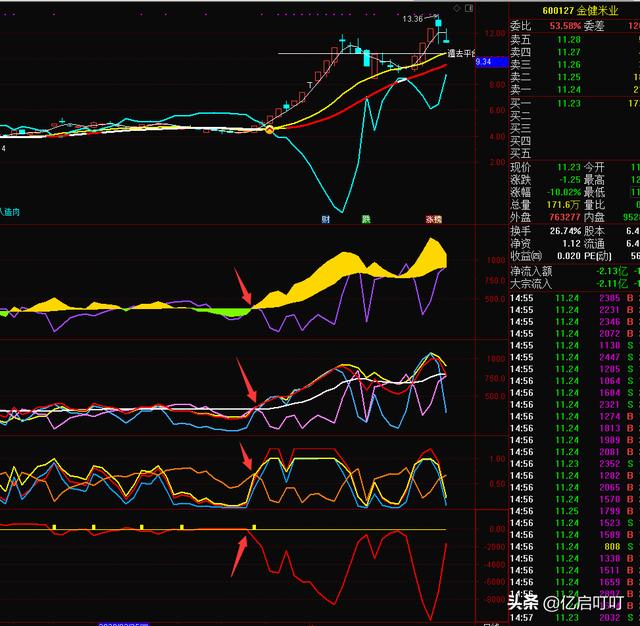Click the rightmost yellow signal tick marker

click(x=254, y=527)
